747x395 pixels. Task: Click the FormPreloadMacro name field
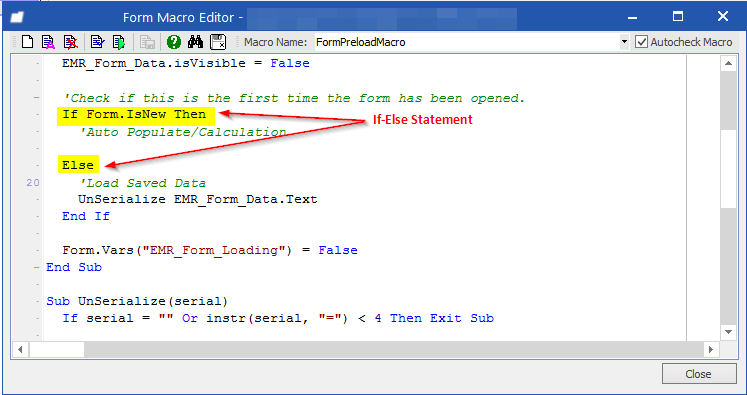[466, 42]
